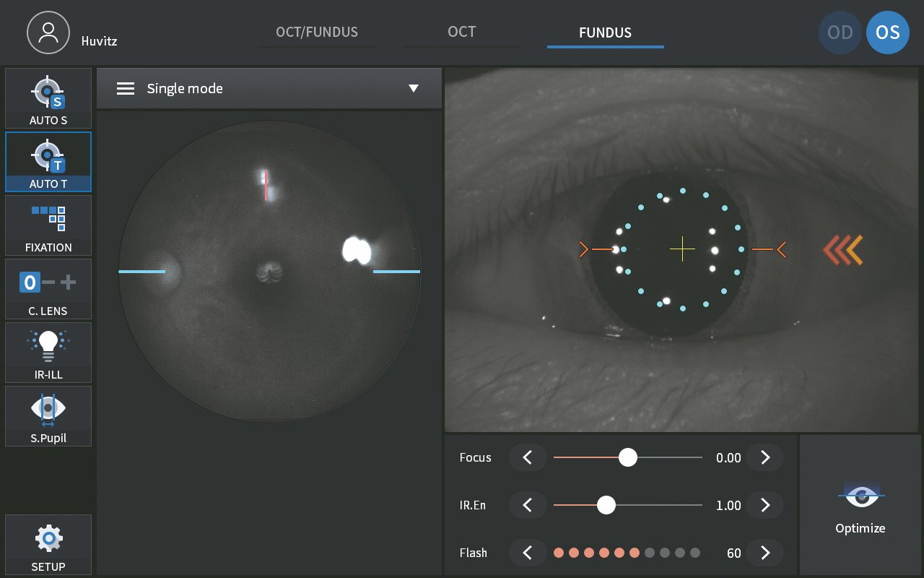This screenshot has height=578, width=924.
Task: Click the IR.En value 1.00
Action: point(728,505)
